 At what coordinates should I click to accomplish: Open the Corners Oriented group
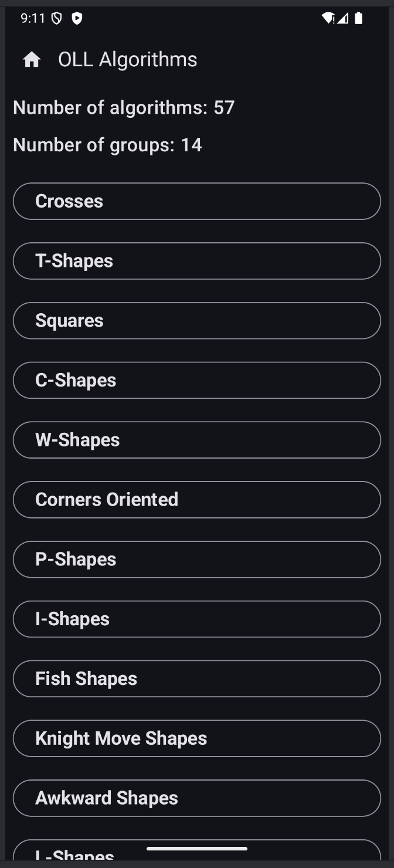[x=196, y=499]
